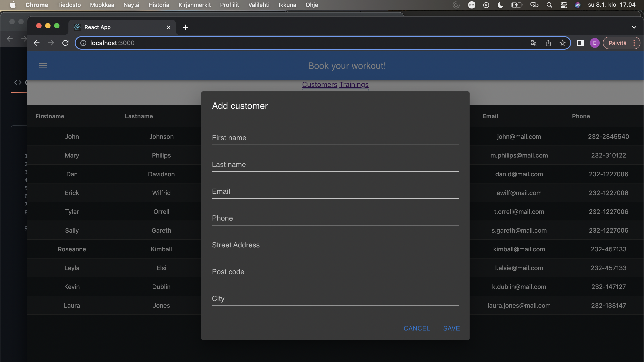Toggle Do Not Disturb moon icon
Screen dimensions: 644x362
(500, 5)
